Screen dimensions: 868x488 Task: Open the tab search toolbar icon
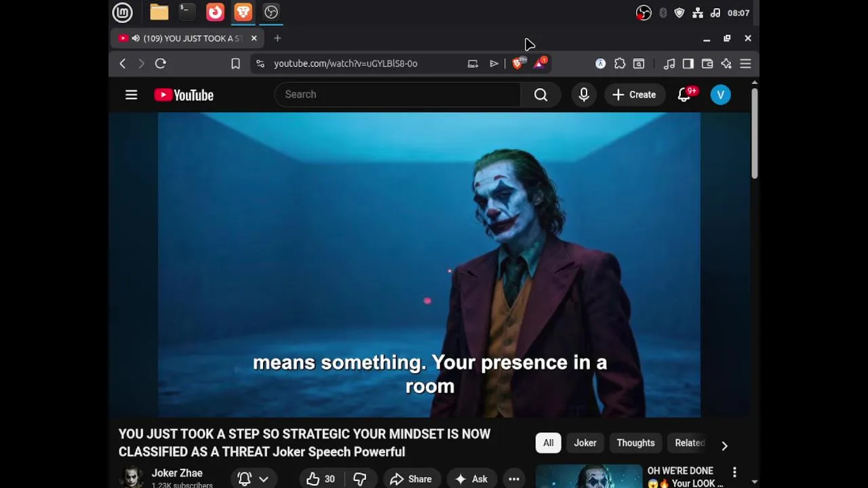(639, 64)
